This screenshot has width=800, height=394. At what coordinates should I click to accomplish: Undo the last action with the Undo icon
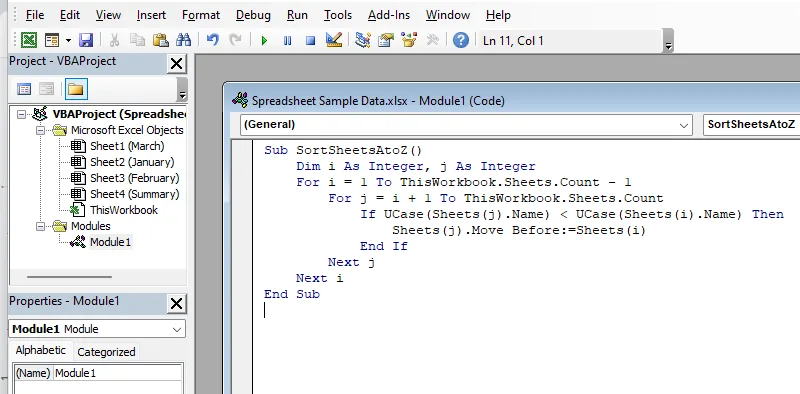pos(213,40)
